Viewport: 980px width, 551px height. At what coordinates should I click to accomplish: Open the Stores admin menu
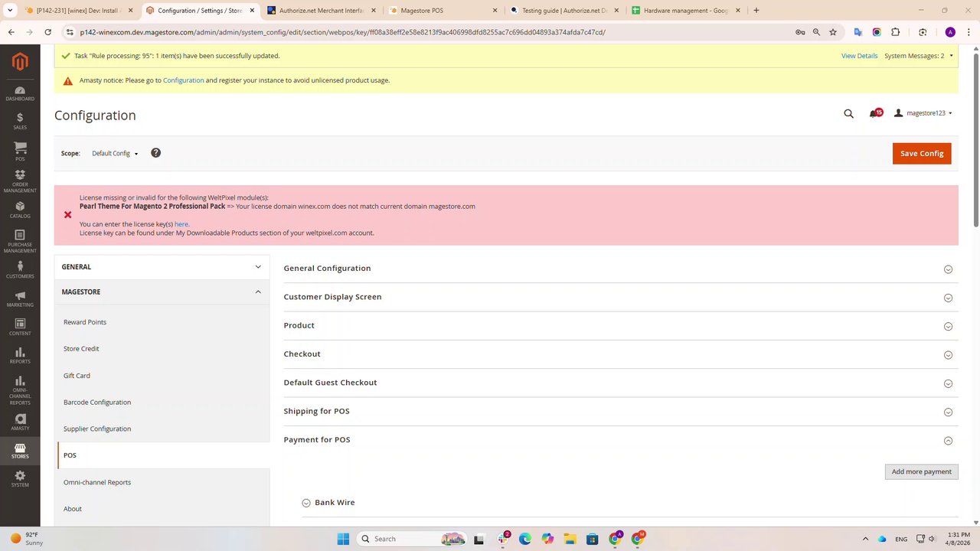[20, 451]
